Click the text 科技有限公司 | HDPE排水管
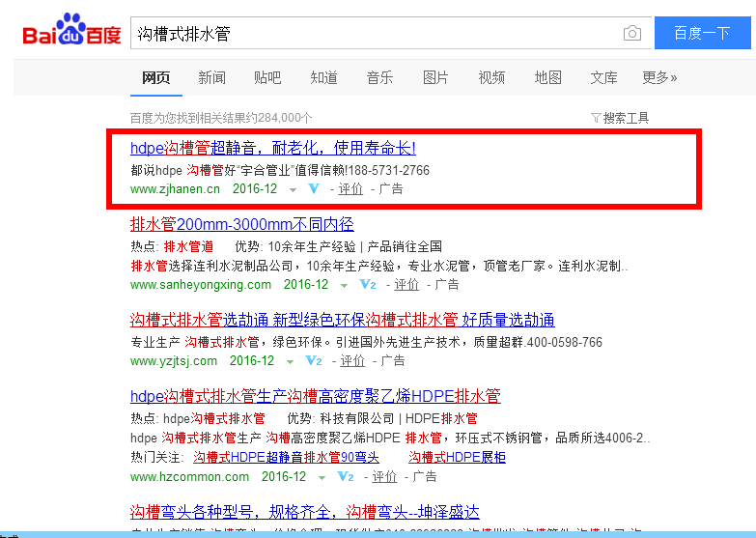 point(399,418)
